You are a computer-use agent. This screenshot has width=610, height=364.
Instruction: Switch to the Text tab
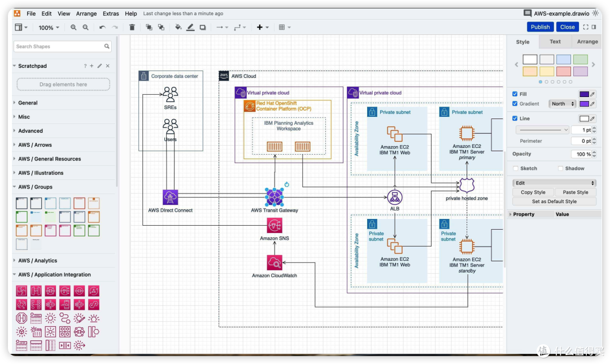555,42
